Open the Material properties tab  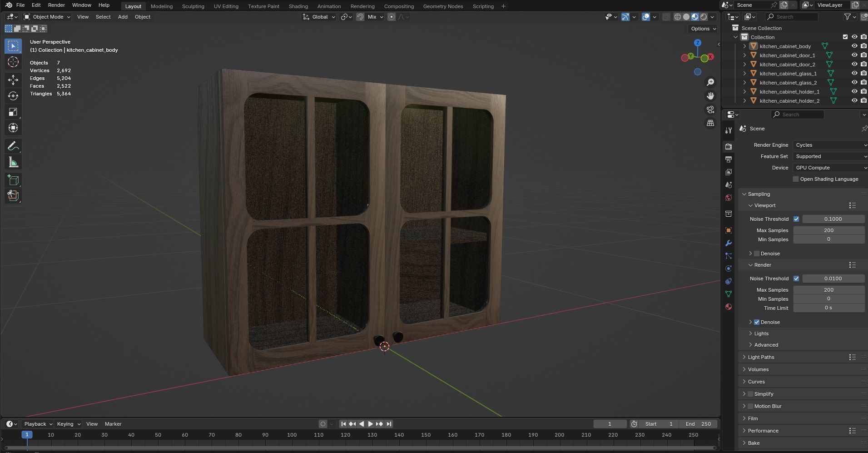point(729,307)
